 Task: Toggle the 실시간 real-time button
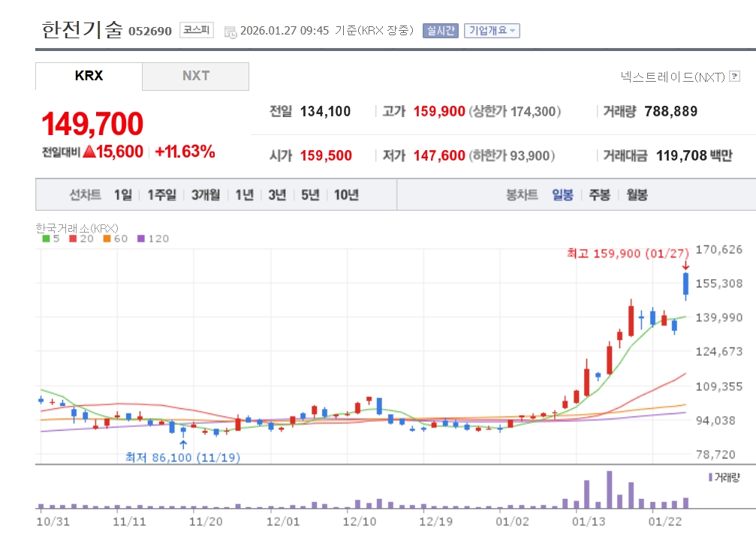point(440,31)
